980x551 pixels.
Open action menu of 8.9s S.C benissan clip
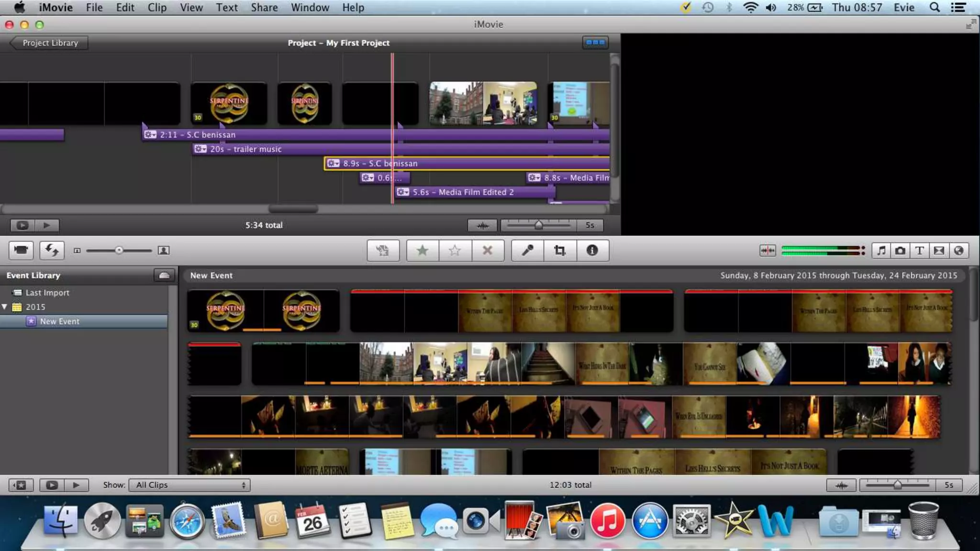pyautogui.click(x=334, y=164)
